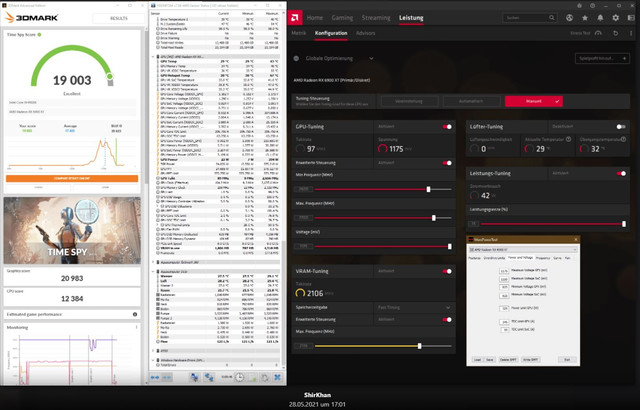Collapse the Windows Hardware Errors group in HWiNFO
Screen dimensions: 640x410
[x=153, y=360]
